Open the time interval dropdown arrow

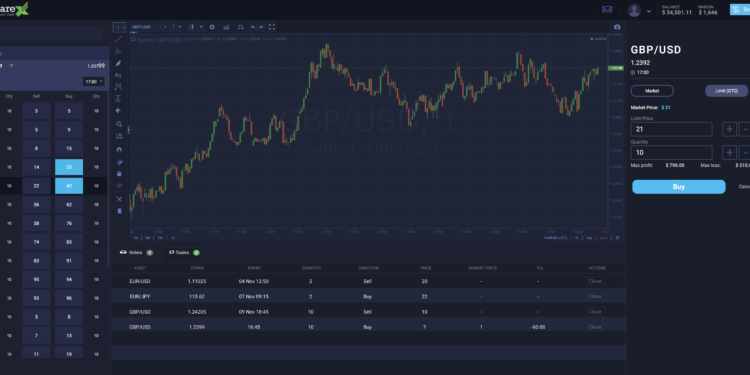(179, 27)
